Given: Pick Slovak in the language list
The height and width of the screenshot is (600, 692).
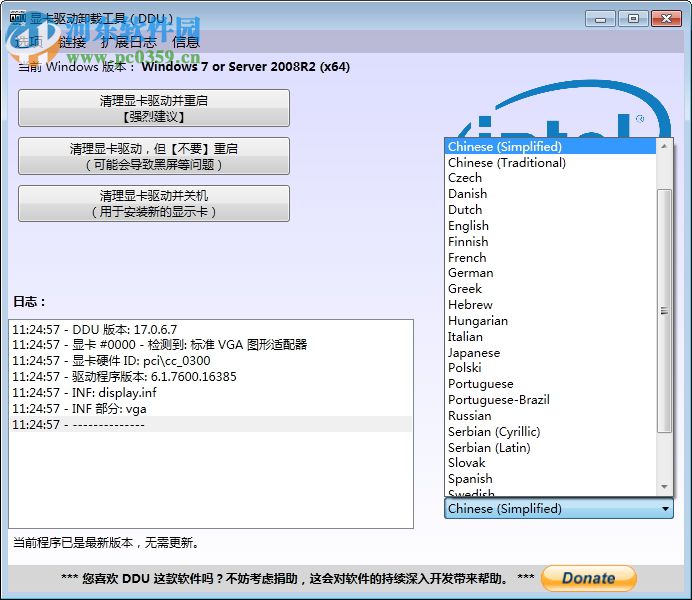Looking at the screenshot, I should 550,463.
